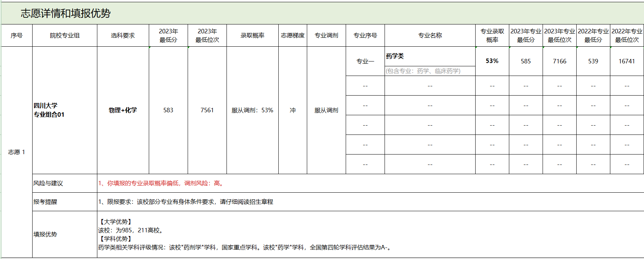The width and height of the screenshot is (644, 259).
Task: Click the 2022 rank cell "16741"
Action: point(627,62)
